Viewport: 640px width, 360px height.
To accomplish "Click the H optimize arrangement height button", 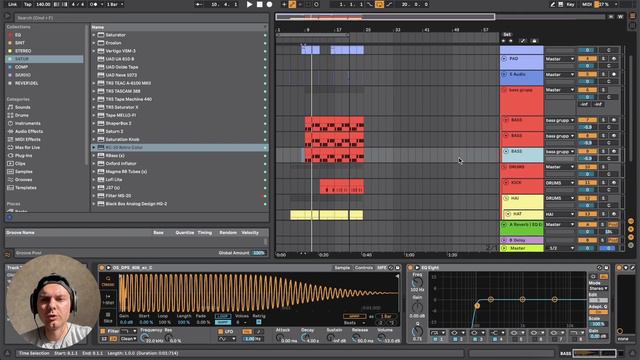I will point(611,17).
